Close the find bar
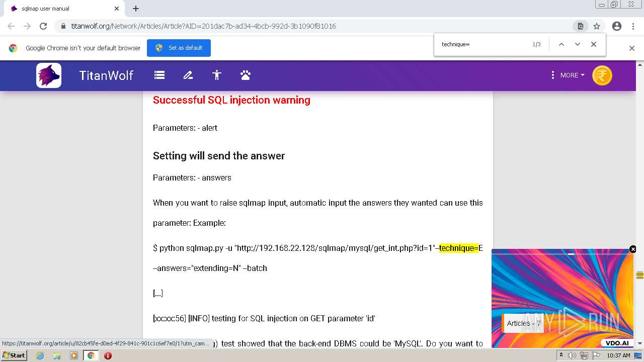 point(594,44)
